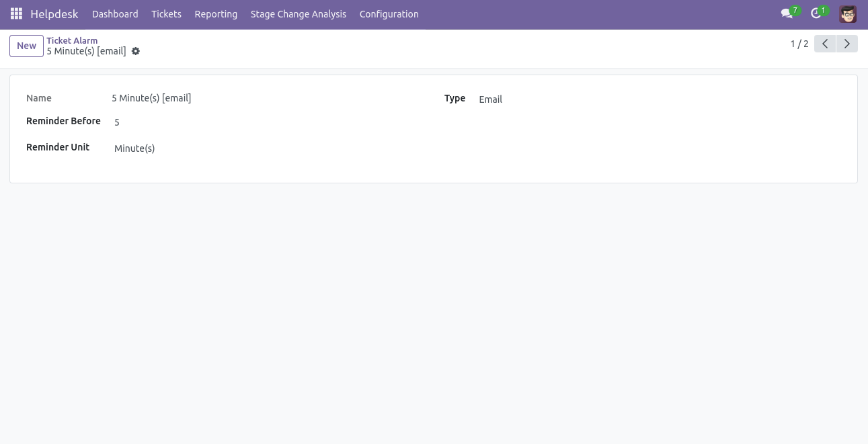Open the Tickets menu
Viewport: 868px width, 444px height.
tap(166, 14)
